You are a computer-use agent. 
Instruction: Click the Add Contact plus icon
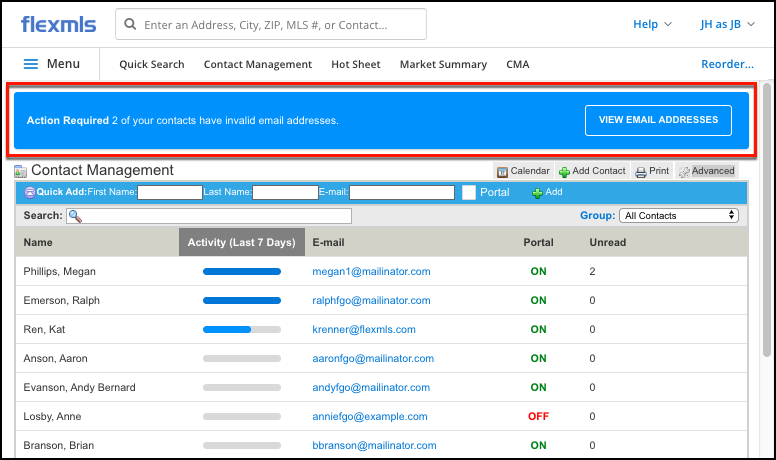[x=564, y=171]
